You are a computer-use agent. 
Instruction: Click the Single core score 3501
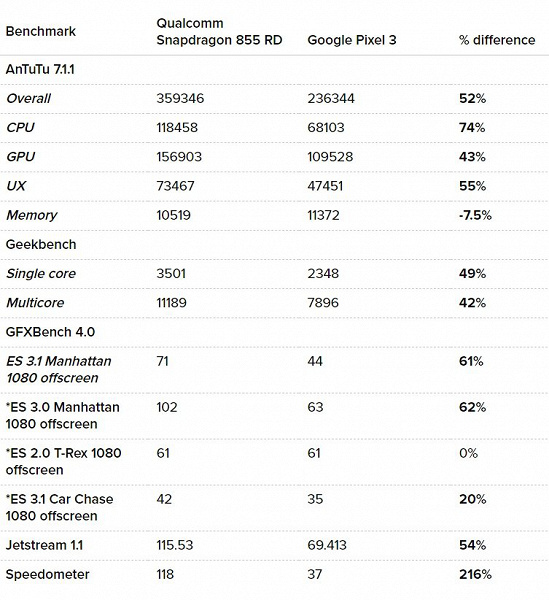tap(171, 274)
